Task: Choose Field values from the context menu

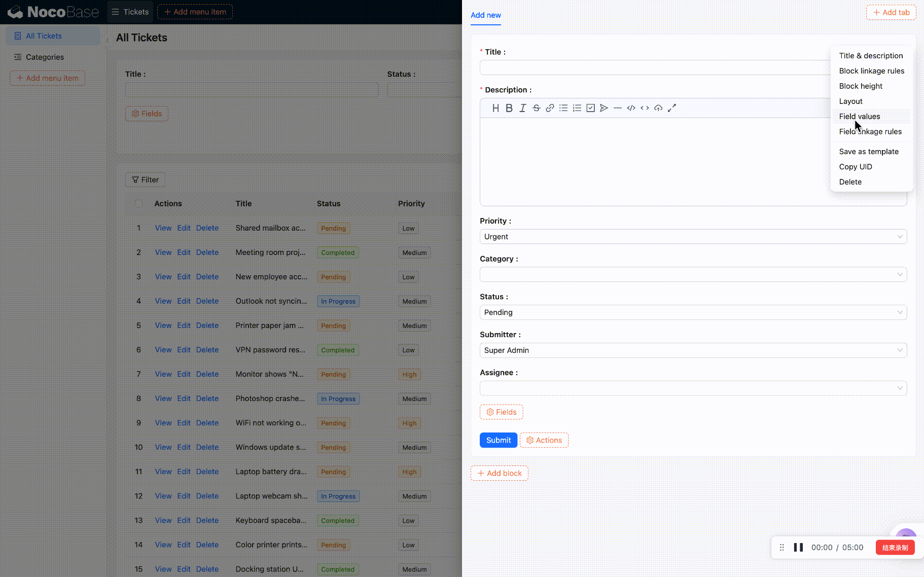Action: click(860, 117)
